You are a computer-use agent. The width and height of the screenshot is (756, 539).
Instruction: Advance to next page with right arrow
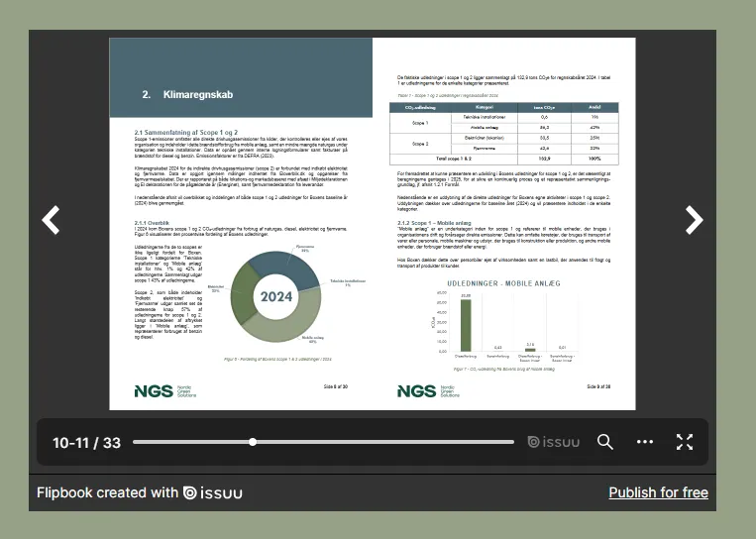(694, 220)
